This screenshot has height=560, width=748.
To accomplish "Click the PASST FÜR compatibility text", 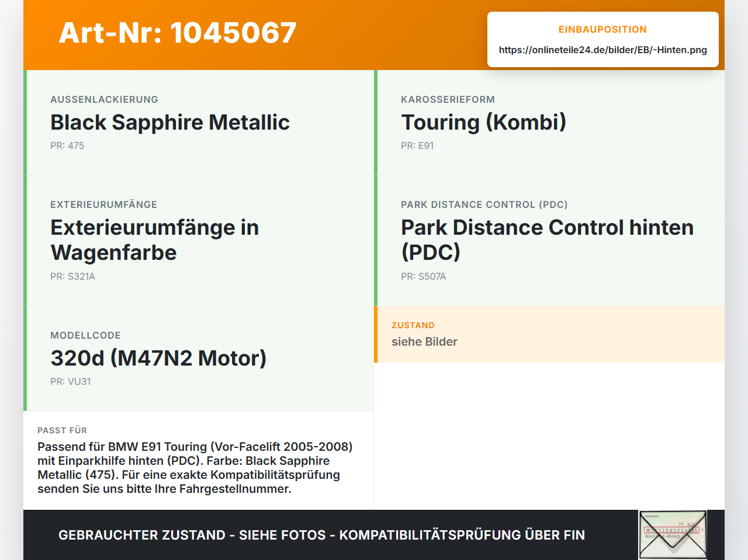I will coord(195,468).
